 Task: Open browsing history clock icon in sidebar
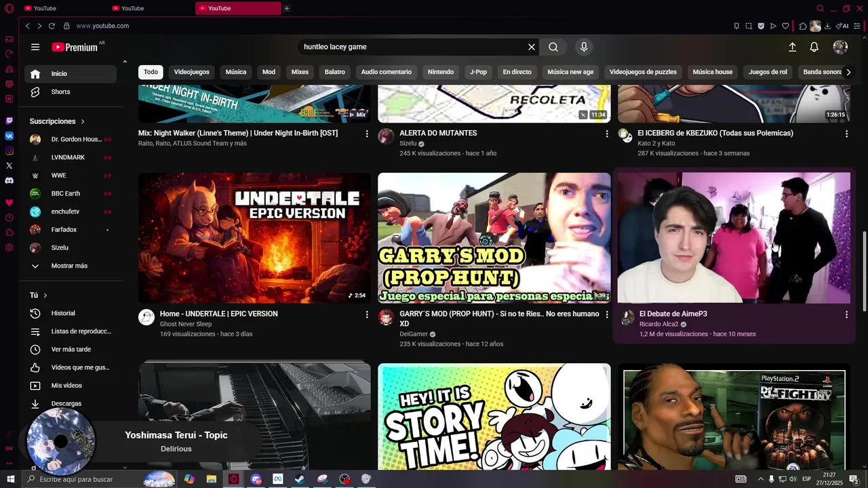(9, 218)
